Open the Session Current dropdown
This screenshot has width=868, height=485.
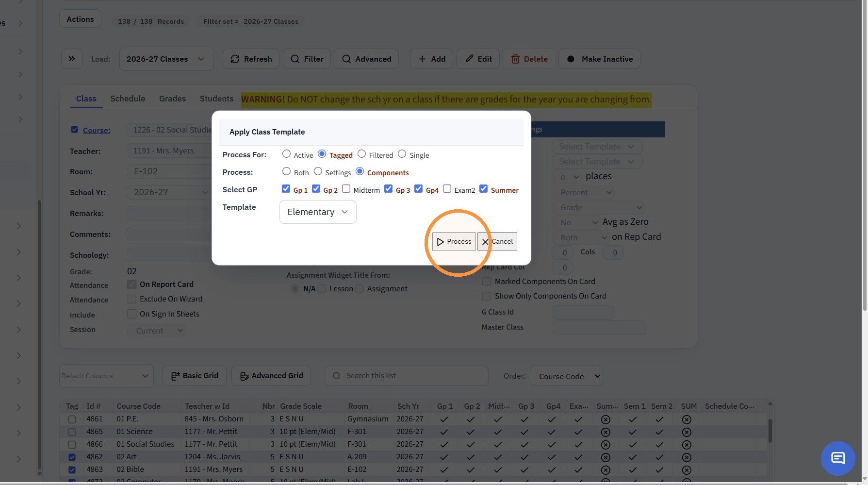coord(156,331)
